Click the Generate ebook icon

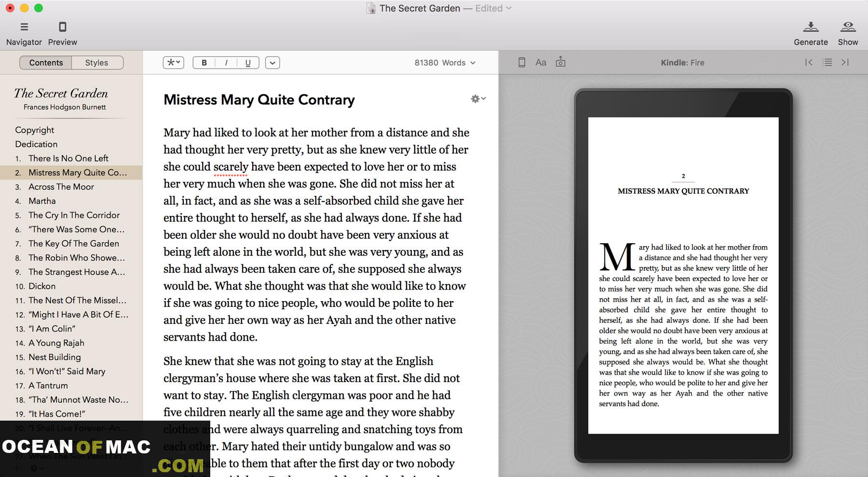pyautogui.click(x=811, y=27)
